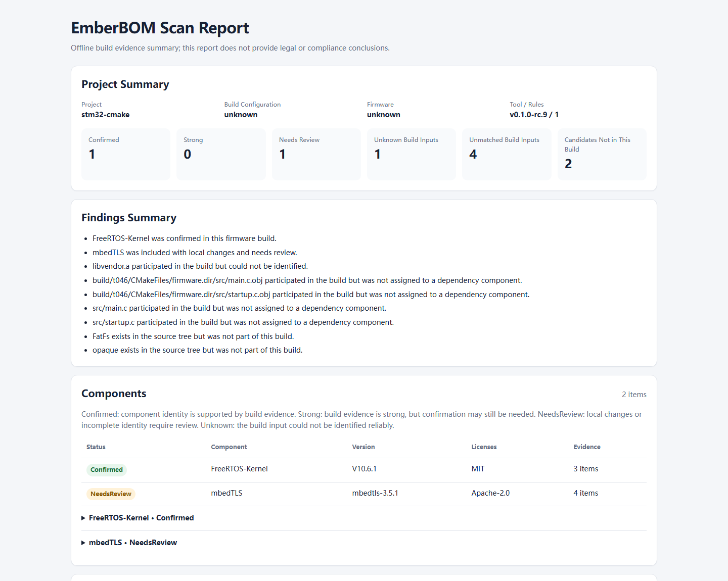Viewport: 728px width, 581px height.
Task: Click the Unmatched Build Inputs card
Action: coord(507,154)
